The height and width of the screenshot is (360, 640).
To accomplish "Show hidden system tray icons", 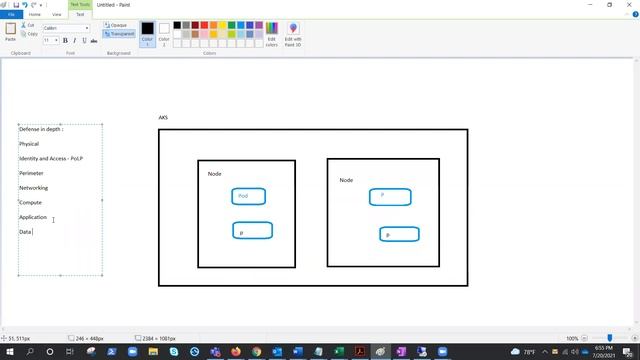I will click(x=544, y=351).
